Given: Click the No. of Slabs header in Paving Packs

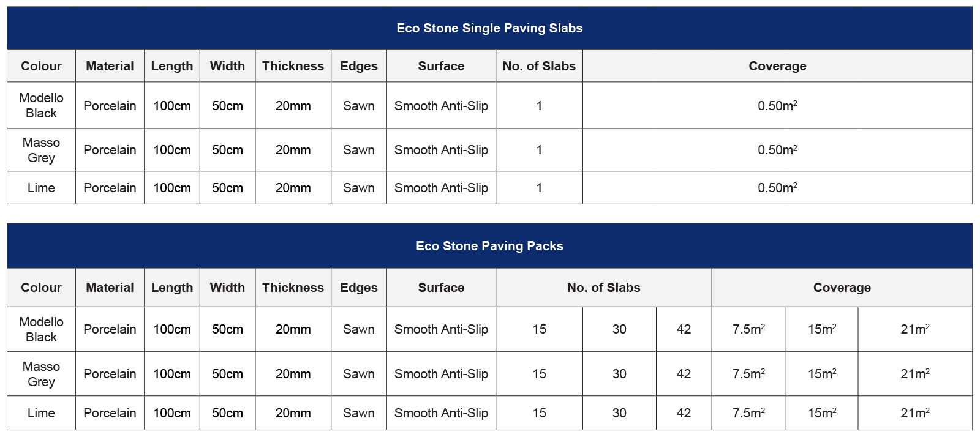Looking at the screenshot, I should [603, 288].
